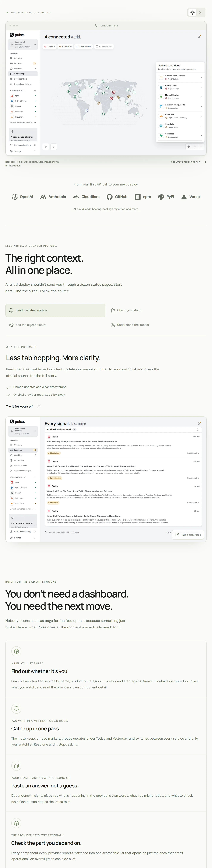Tick the My watchlist checkbox
Image resolution: width=212 pixels, height=868 pixels.
tap(97, 47)
